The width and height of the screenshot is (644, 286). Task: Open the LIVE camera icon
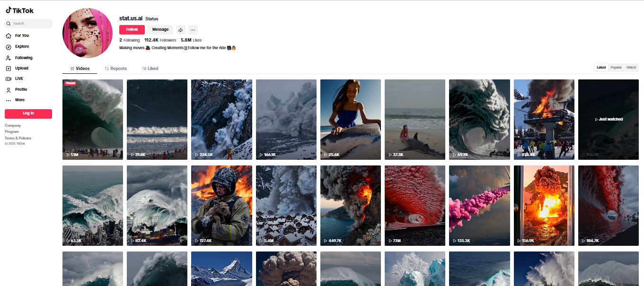(9, 79)
